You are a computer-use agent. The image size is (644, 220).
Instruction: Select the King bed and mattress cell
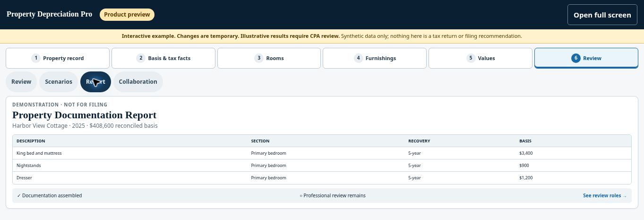(39, 153)
